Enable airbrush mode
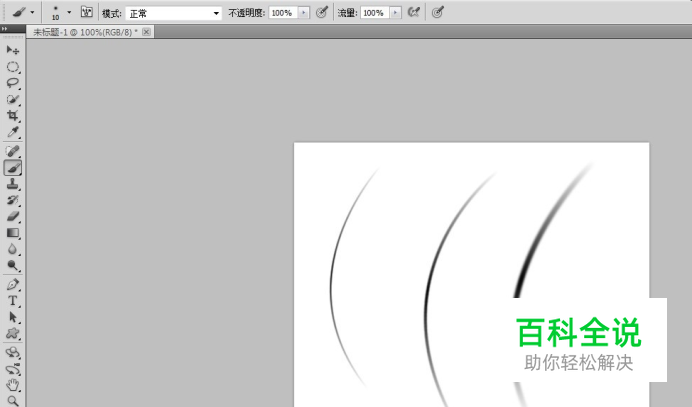This screenshot has height=407, width=692. pyautogui.click(x=414, y=12)
